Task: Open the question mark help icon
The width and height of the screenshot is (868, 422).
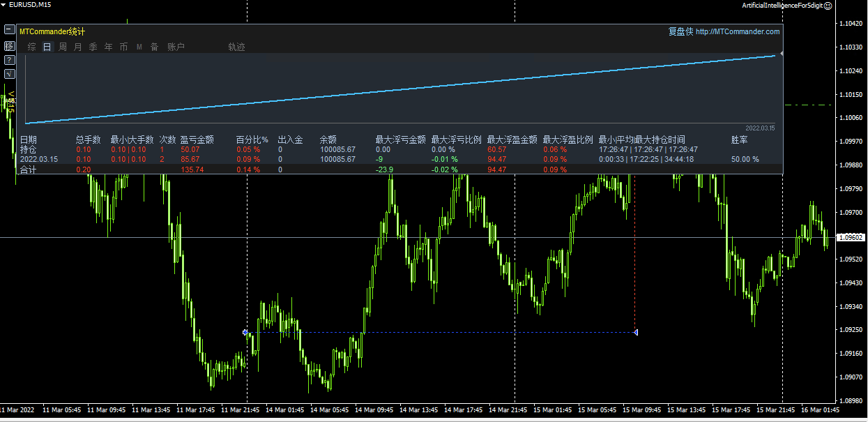Action: pyautogui.click(x=9, y=59)
